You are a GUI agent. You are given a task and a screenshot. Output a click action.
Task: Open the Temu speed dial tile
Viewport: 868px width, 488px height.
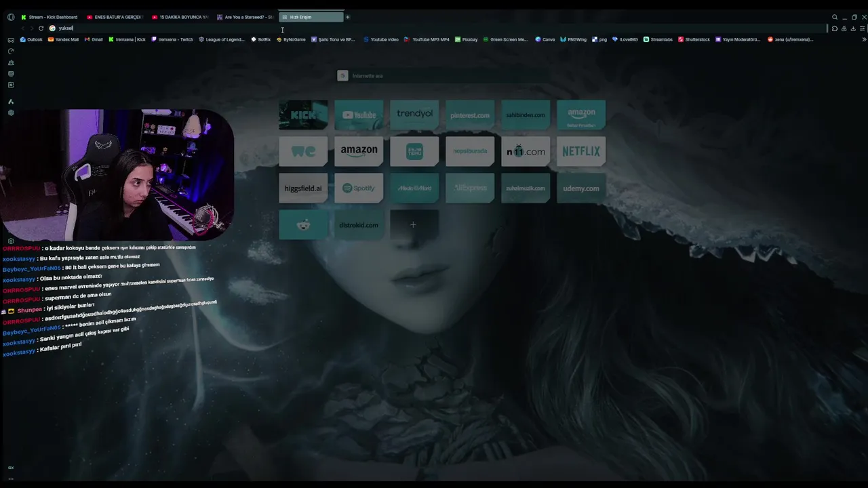pyautogui.click(x=414, y=151)
